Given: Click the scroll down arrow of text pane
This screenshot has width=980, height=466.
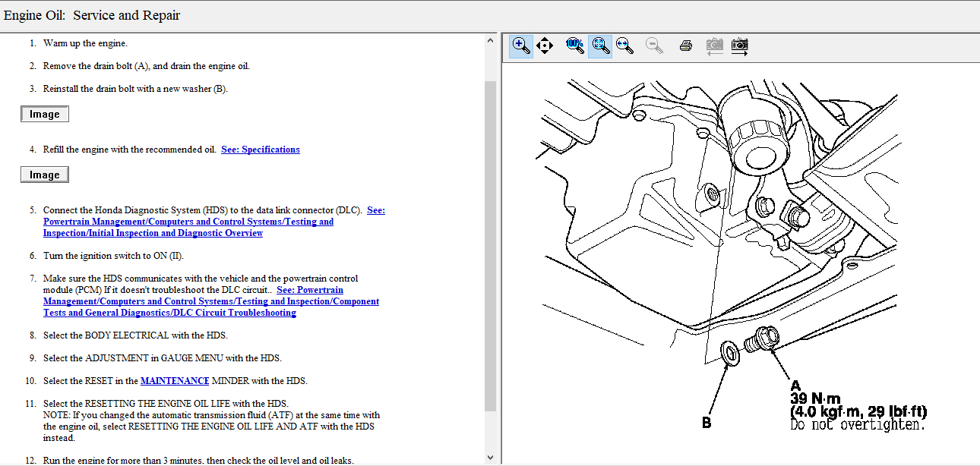Looking at the screenshot, I should click(x=490, y=457).
